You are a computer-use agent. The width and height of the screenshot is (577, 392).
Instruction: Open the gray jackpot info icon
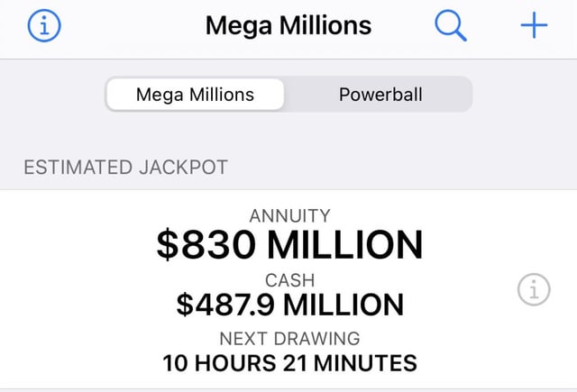point(534,289)
